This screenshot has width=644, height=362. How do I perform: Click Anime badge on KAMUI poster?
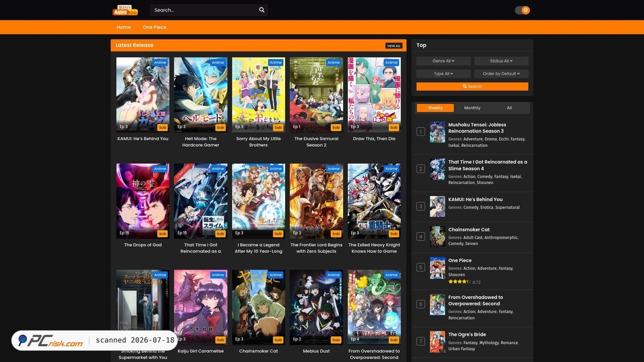pos(160,63)
